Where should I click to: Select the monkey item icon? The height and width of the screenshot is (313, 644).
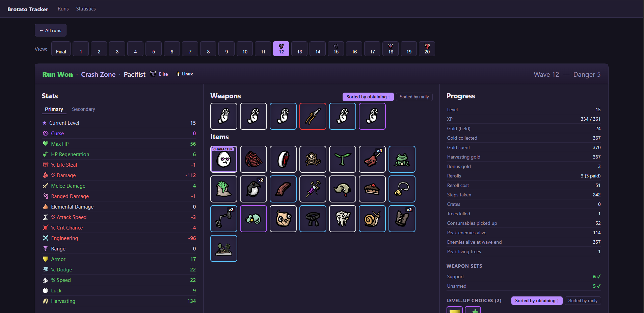(313, 159)
